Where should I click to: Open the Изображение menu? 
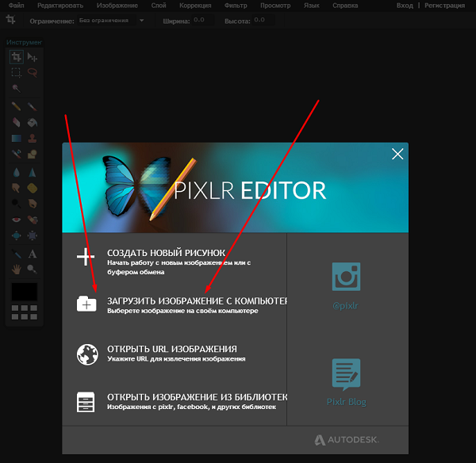pyautogui.click(x=117, y=6)
